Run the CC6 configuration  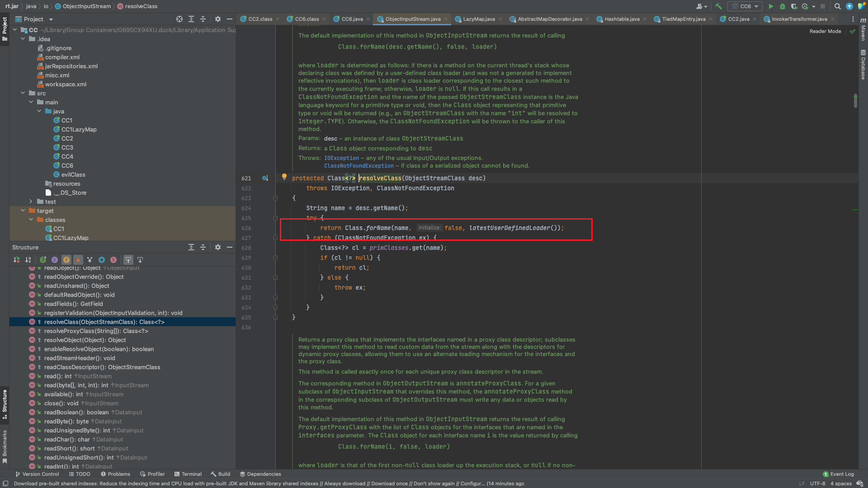click(x=771, y=6)
